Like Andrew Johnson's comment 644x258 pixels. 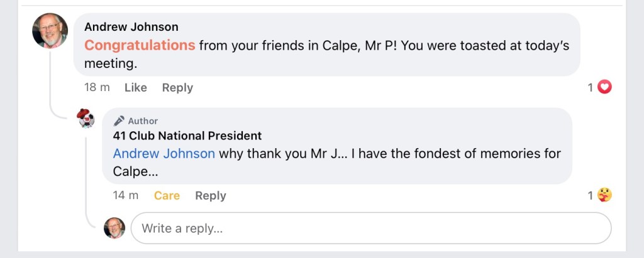click(135, 88)
